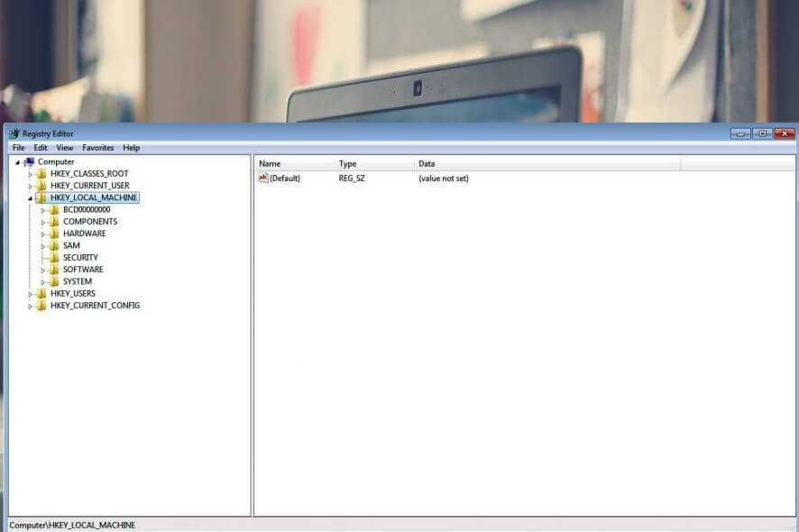Viewport: 799px width, 532px height.
Task: Expand the HKEY_CLASSES_ROOT tree node
Action: click(30, 173)
